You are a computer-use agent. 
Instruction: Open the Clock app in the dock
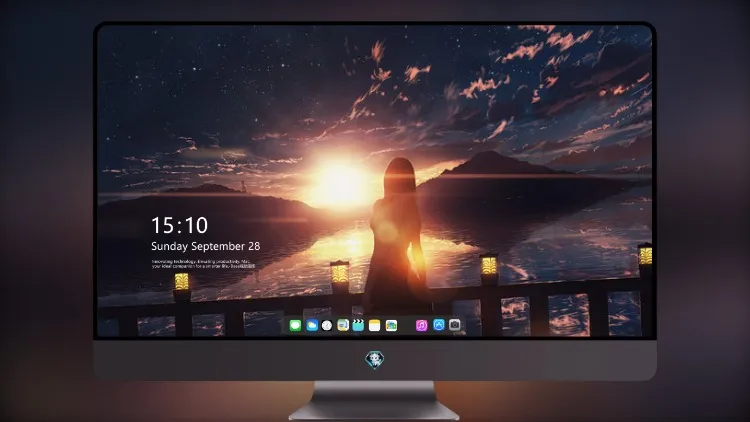tap(327, 325)
